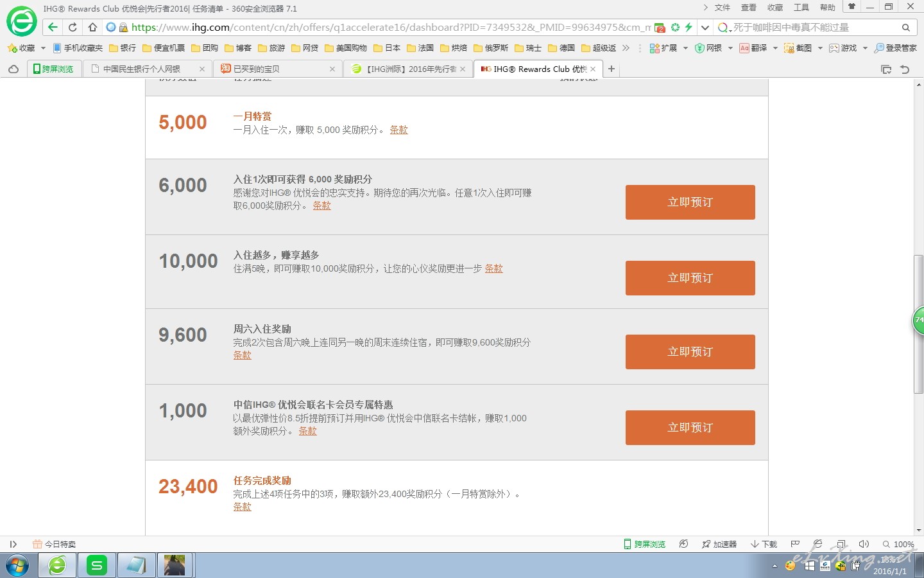The height and width of the screenshot is (578, 924).
Task: Open 条款 link for 入住越多，赚享越多
Action: coord(494,268)
